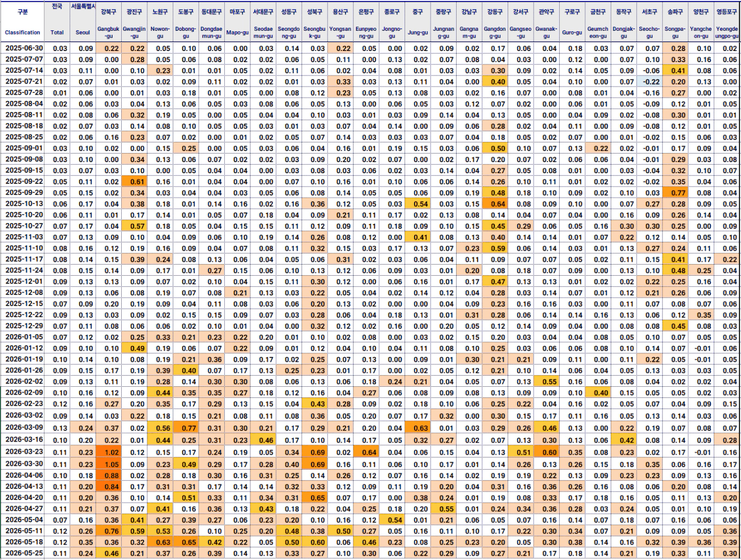Click the Songpa-gu column header
Viewport: 741px width, 560px height.
pos(675,21)
